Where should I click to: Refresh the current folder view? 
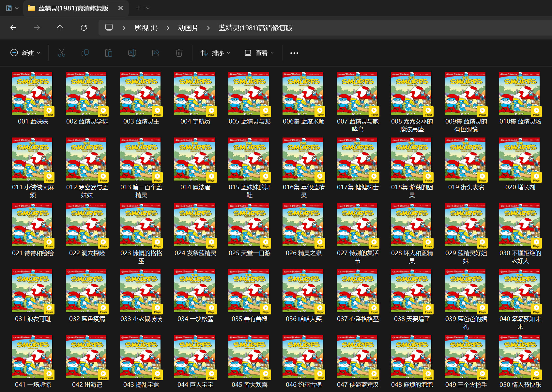84,28
